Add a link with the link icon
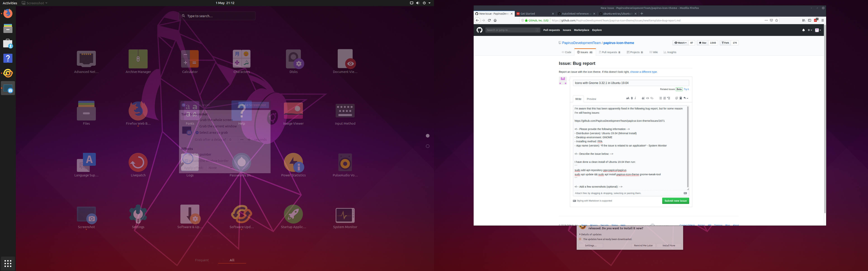Image resolution: width=868 pixels, height=271 pixels. [652, 98]
